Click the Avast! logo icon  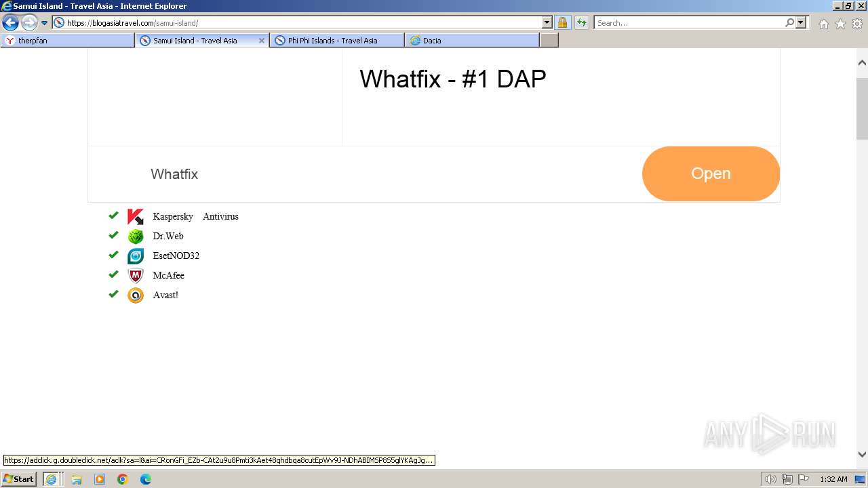pos(136,296)
